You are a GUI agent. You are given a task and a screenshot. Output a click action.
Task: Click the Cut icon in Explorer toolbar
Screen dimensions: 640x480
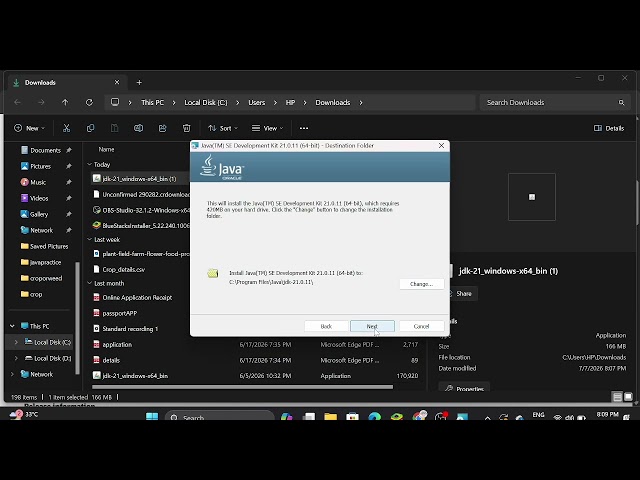[66, 128]
